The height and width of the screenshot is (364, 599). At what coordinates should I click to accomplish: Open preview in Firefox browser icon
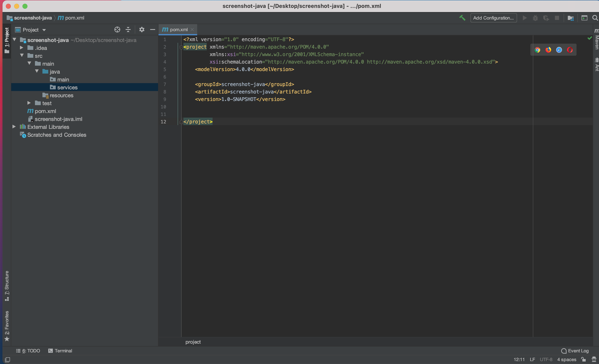(548, 50)
